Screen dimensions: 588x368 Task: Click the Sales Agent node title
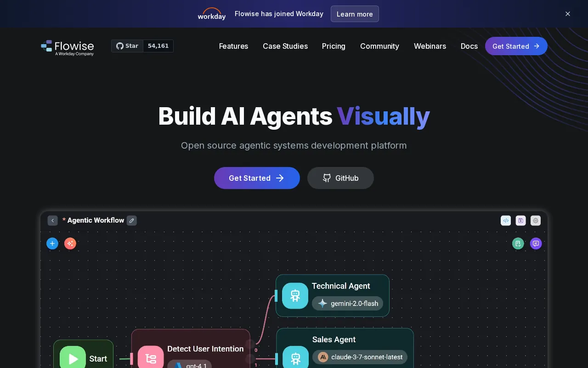334,339
